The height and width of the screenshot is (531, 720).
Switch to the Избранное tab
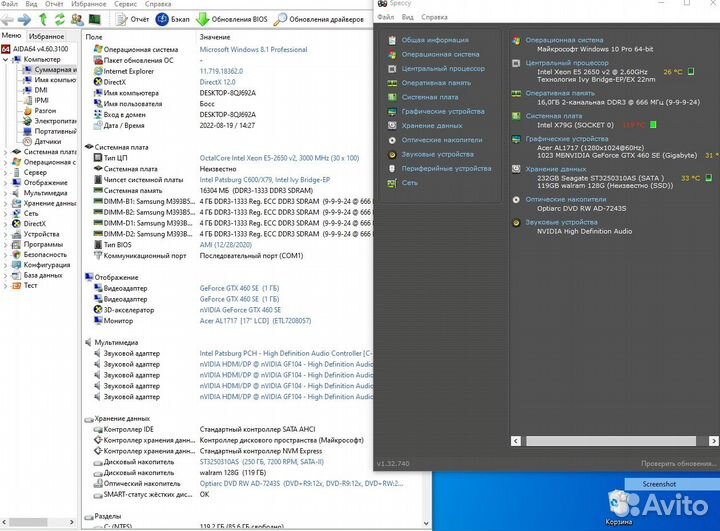coord(46,36)
